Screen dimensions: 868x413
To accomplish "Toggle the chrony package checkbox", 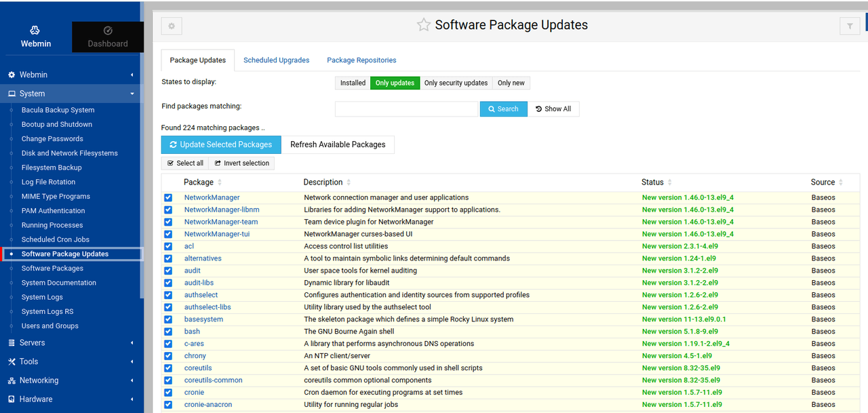I will (168, 356).
